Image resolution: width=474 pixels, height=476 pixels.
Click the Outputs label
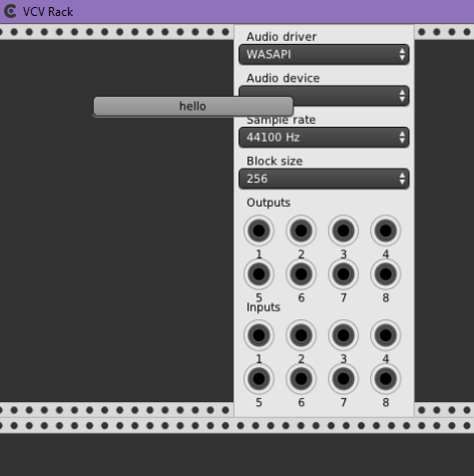pyautogui.click(x=268, y=203)
